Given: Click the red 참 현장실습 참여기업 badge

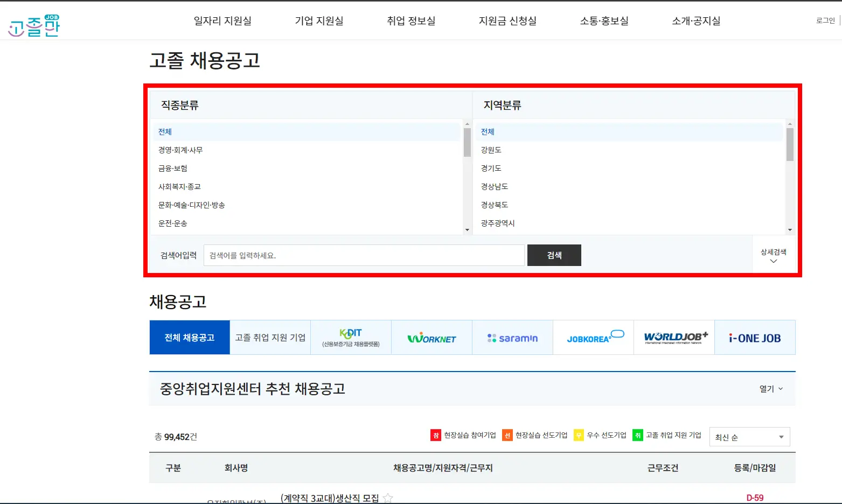Looking at the screenshot, I should (x=435, y=435).
